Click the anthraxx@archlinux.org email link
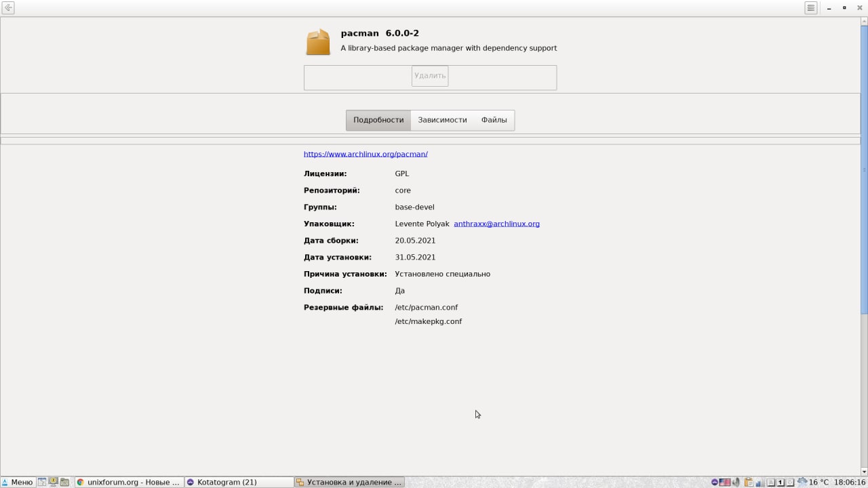868x488 pixels. [496, 224]
